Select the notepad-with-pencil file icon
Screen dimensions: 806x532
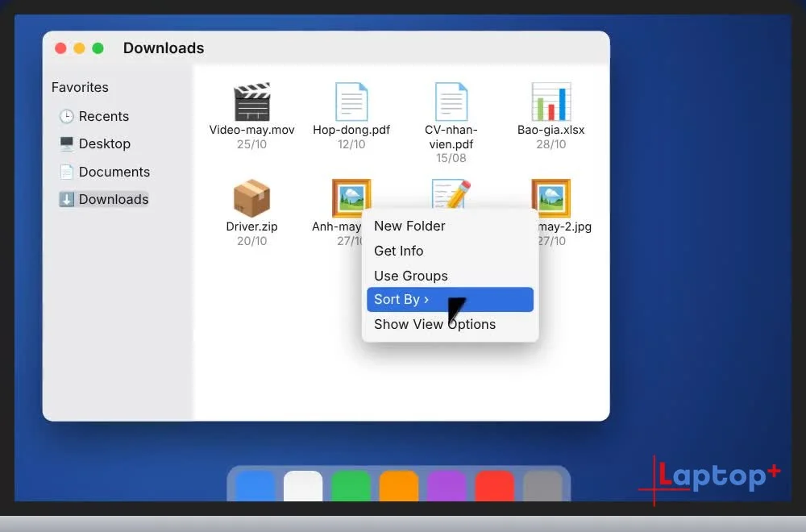pyautogui.click(x=451, y=194)
